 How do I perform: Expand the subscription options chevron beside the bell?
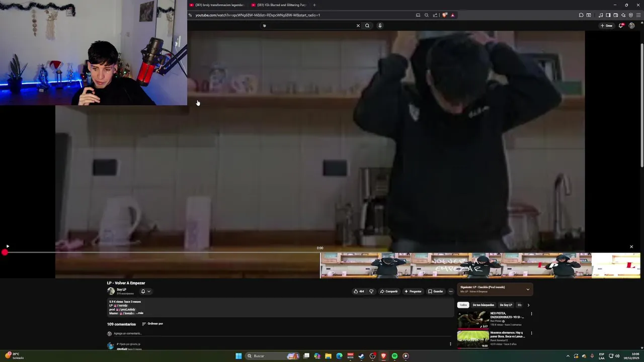(148, 291)
